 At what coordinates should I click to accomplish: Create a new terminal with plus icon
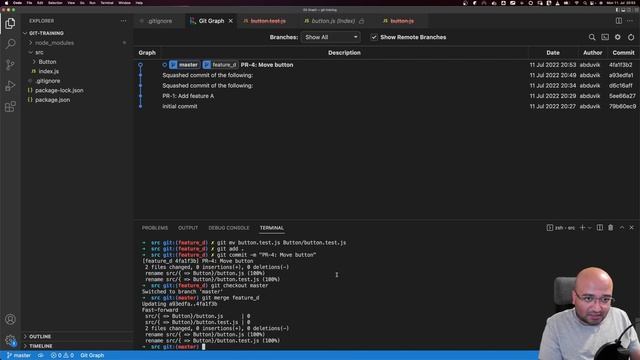click(x=582, y=228)
